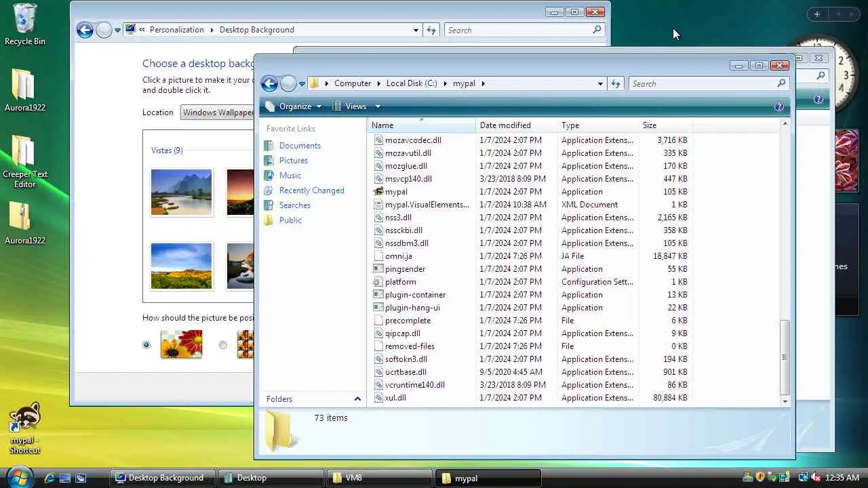Expand the Folders pane chevron
The image size is (868, 488).
357,399
